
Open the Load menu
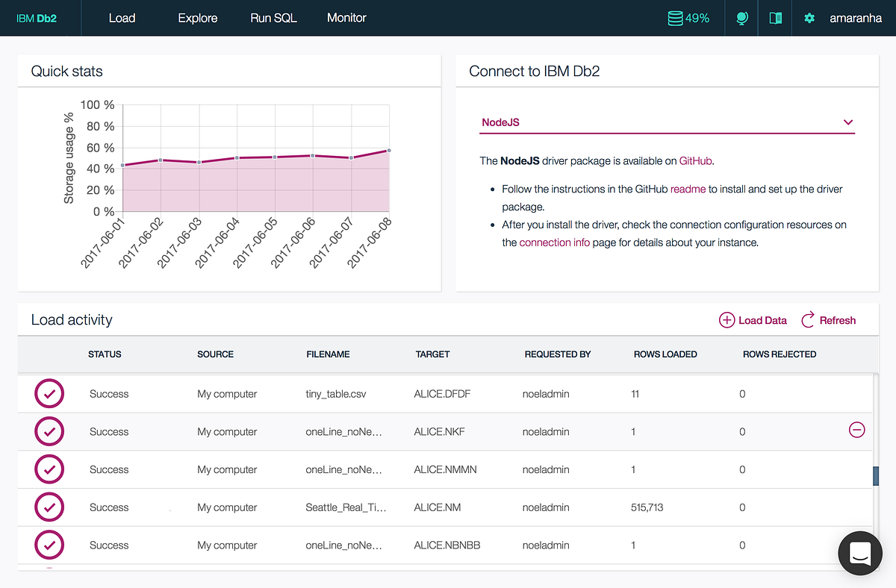point(122,18)
